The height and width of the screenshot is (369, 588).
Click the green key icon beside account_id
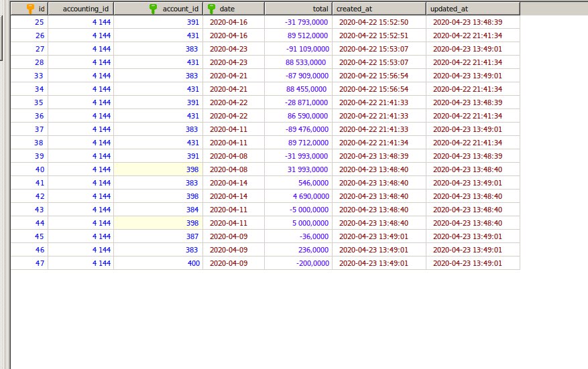[153, 9]
